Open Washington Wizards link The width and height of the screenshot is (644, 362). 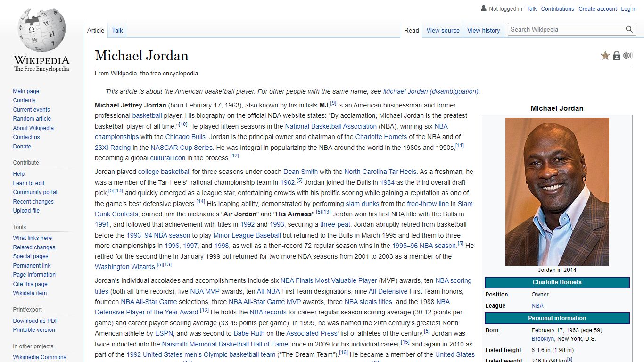pyautogui.click(x=125, y=267)
